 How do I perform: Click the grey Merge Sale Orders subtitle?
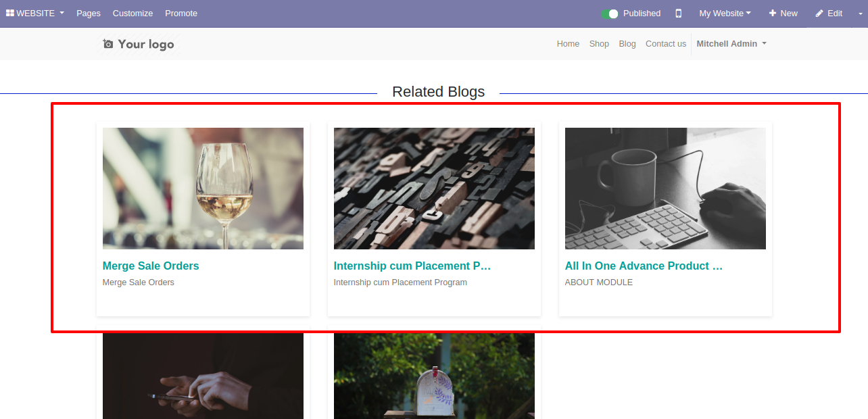click(x=139, y=282)
